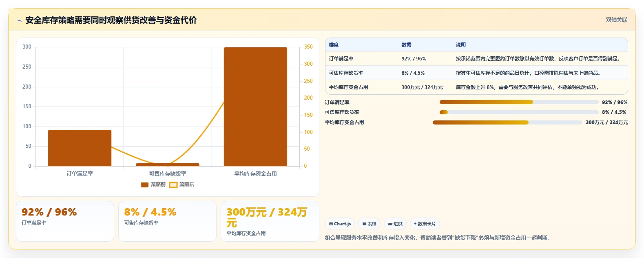Click the 平均库存资金占用 x-axis label
This screenshot has width=644, height=258.
click(255, 174)
